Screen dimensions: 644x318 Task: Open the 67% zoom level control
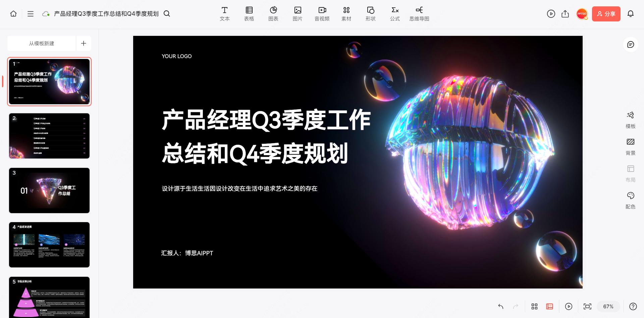[x=608, y=306]
